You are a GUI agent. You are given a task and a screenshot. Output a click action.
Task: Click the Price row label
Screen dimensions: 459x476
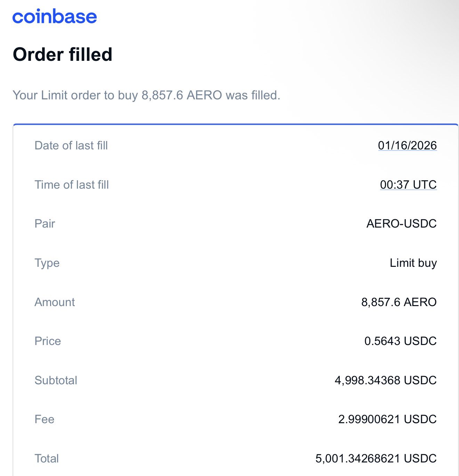pyautogui.click(x=48, y=341)
